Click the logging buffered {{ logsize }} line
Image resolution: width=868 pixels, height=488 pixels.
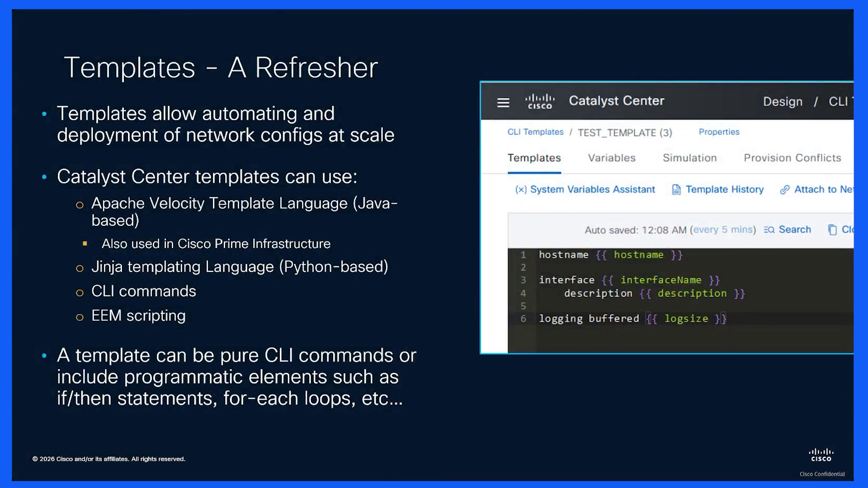(x=632, y=319)
